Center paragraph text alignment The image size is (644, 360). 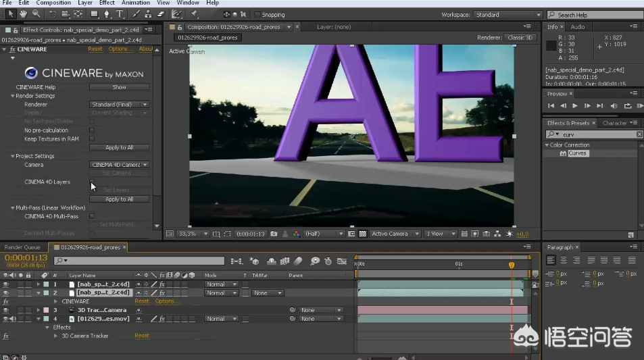point(564,260)
